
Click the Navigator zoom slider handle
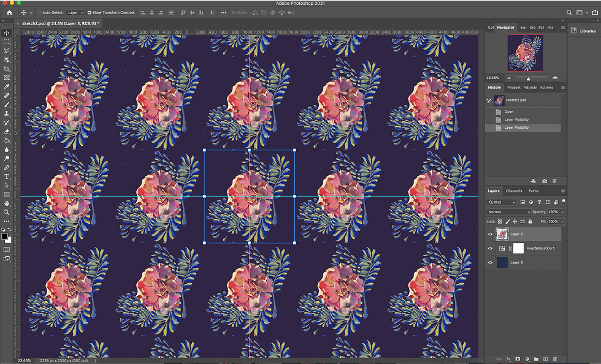point(528,78)
